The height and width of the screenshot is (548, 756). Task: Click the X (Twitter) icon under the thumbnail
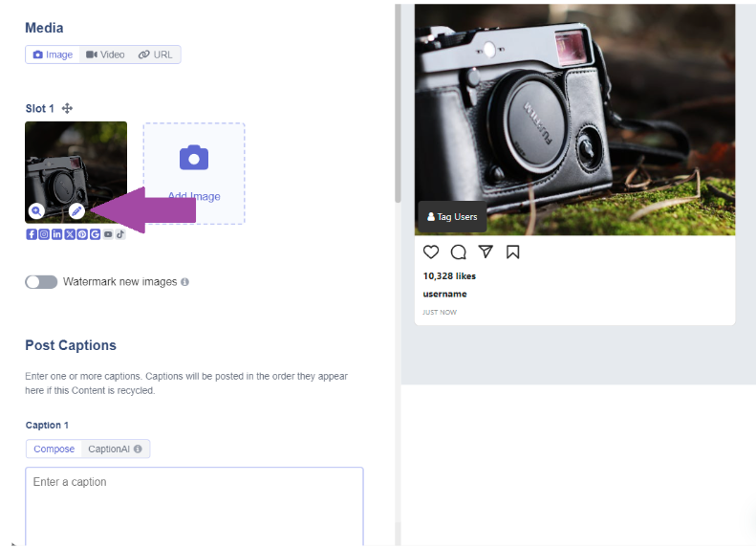70,234
